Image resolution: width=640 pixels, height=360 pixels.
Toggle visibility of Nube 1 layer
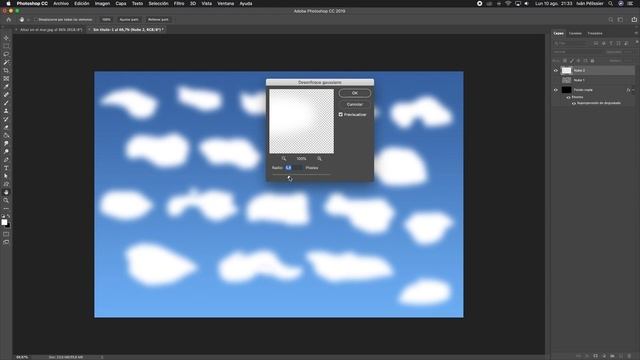click(x=556, y=80)
